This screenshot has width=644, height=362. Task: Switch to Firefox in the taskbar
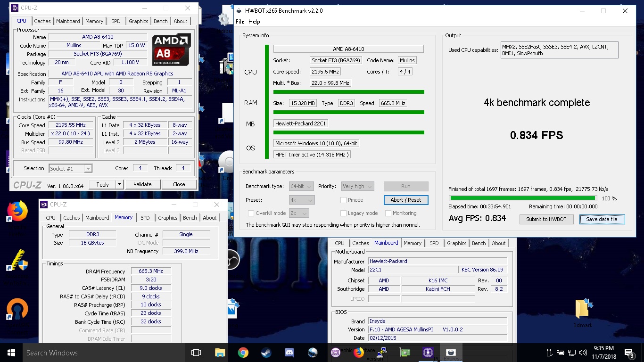(358, 353)
